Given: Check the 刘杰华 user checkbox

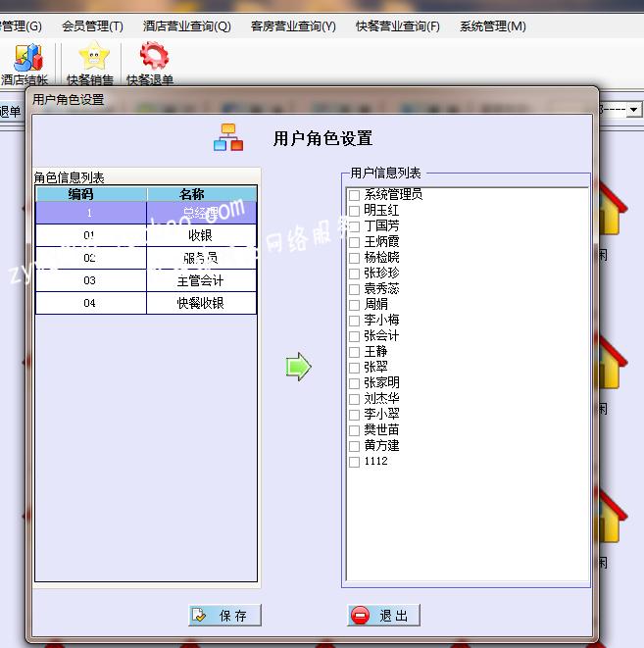Looking at the screenshot, I should (354, 399).
